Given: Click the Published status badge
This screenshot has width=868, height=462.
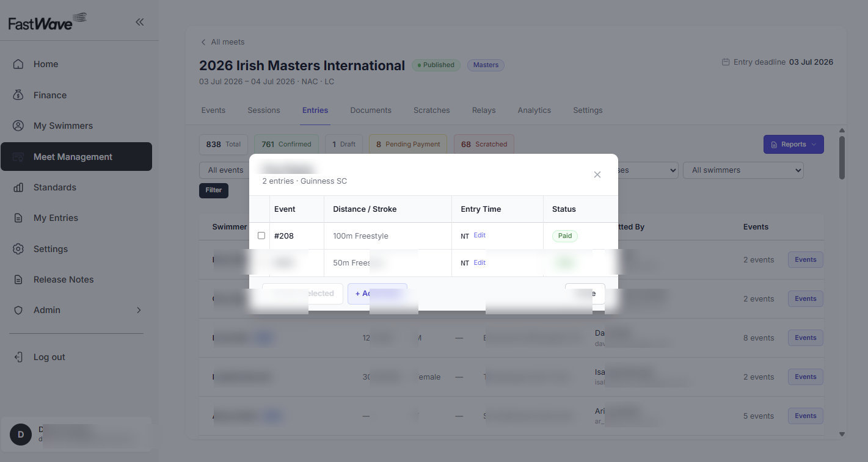Looking at the screenshot, I should pos(436,65).
